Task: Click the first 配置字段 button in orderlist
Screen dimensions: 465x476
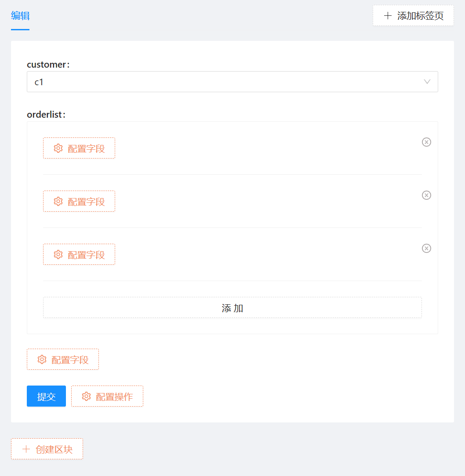Action: coord(79,148)
